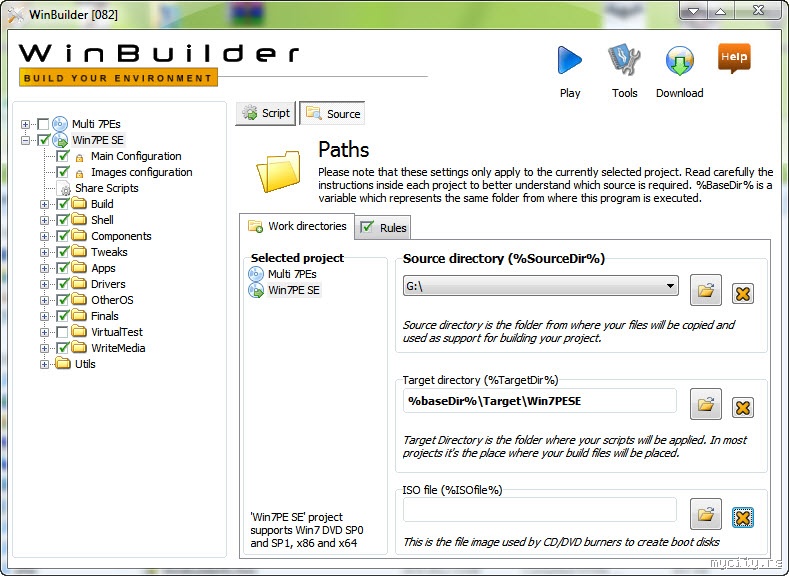Image resolution: width=789 pixels, height=576 pixels.
Task: Clear the Source directory path
Action: tap(743, 293)
